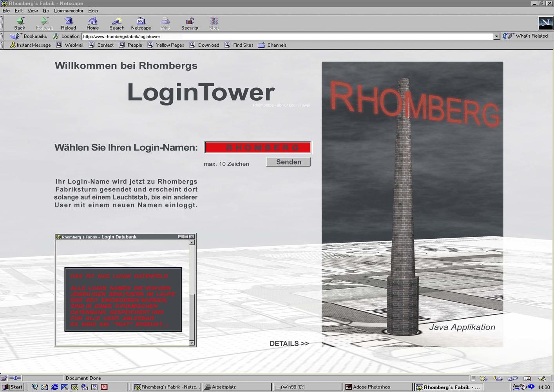Launch Netscape from the quick launch bar
This screenshot has height=392, width=554.
point(74,387)
